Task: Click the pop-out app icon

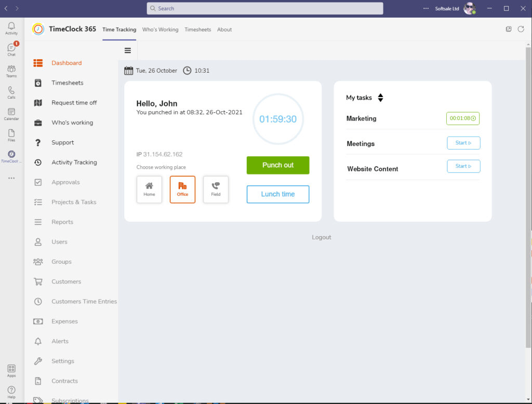Action: pos(508,29)
